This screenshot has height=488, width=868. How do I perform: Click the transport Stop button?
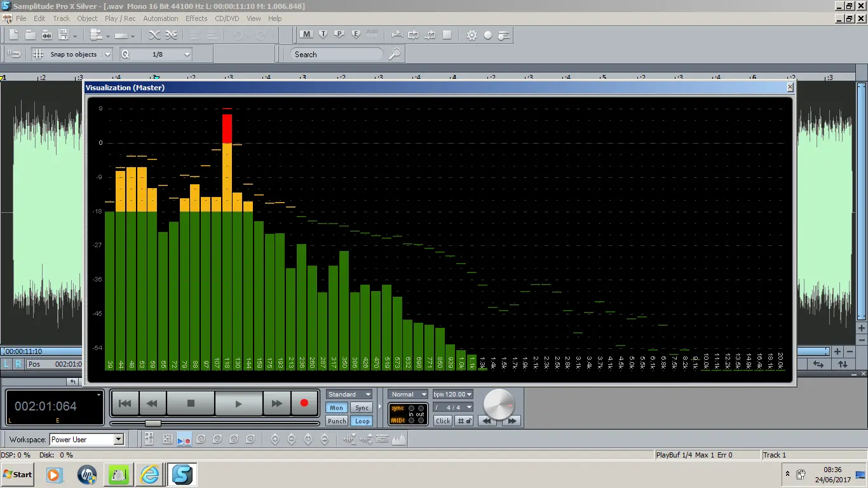(191, 403)
